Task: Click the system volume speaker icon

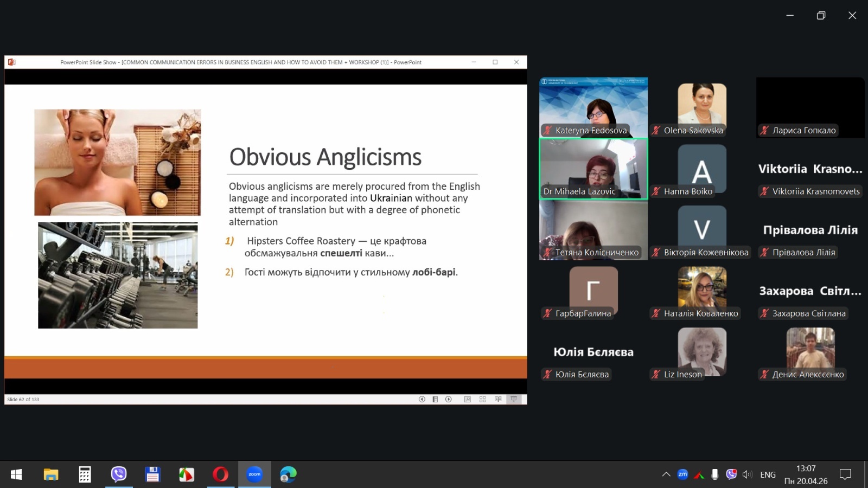Action: [747, 474]
